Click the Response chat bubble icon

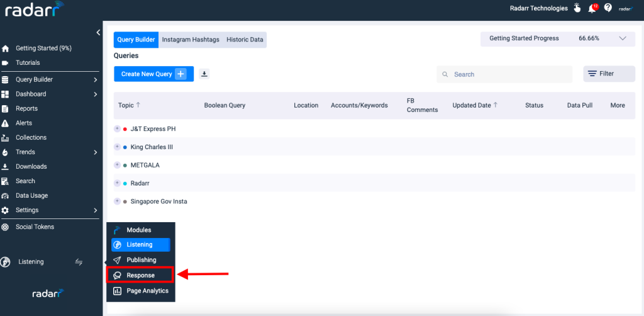118,276
